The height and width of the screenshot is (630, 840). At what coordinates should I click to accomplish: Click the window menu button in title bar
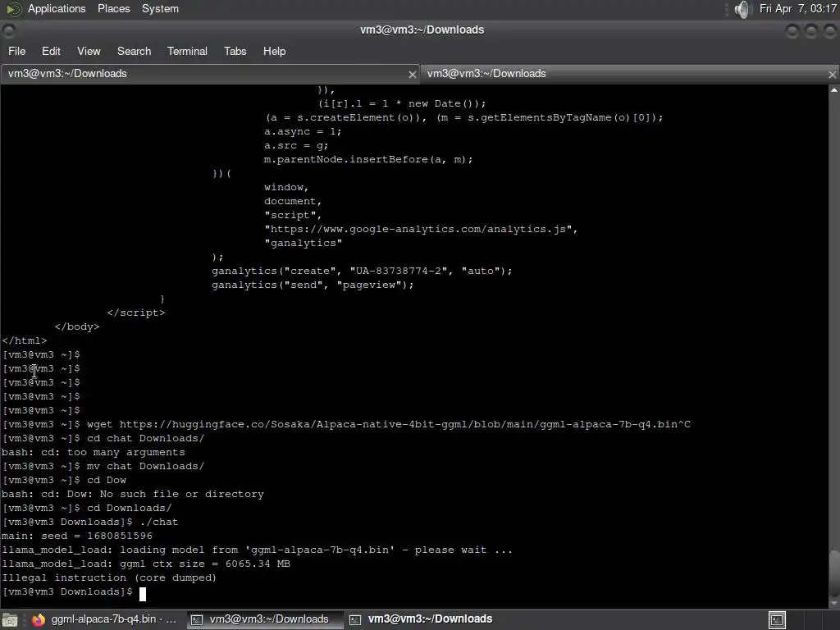pyautogui.click(x=8, y=31)
